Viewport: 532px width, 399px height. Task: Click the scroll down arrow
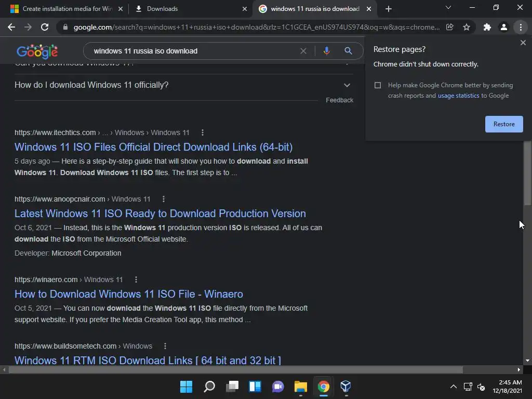527,361
